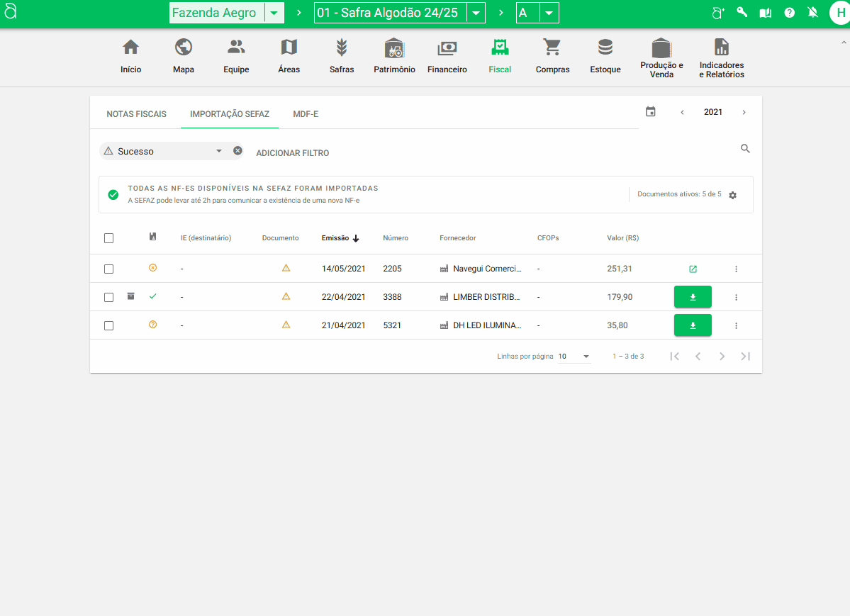850x616 pixels.
Task: Check the row for invoice 5321
Action: tap(108, 325)
